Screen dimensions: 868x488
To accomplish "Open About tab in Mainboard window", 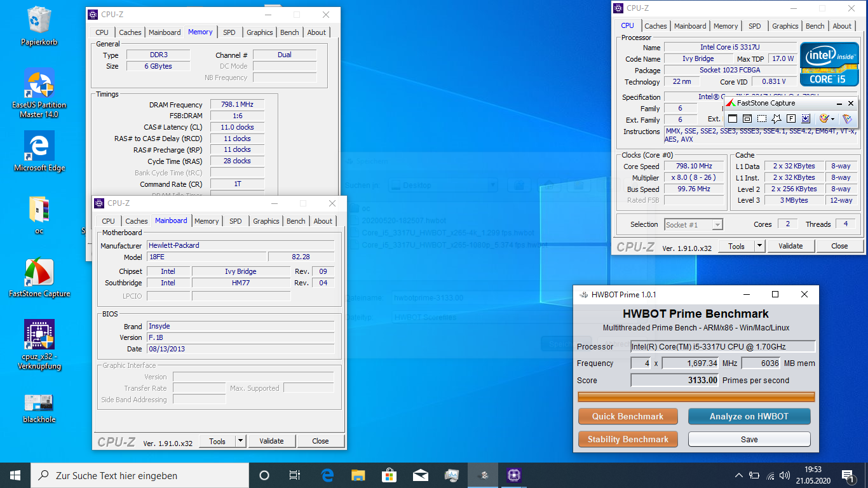I will pos(323,221).
